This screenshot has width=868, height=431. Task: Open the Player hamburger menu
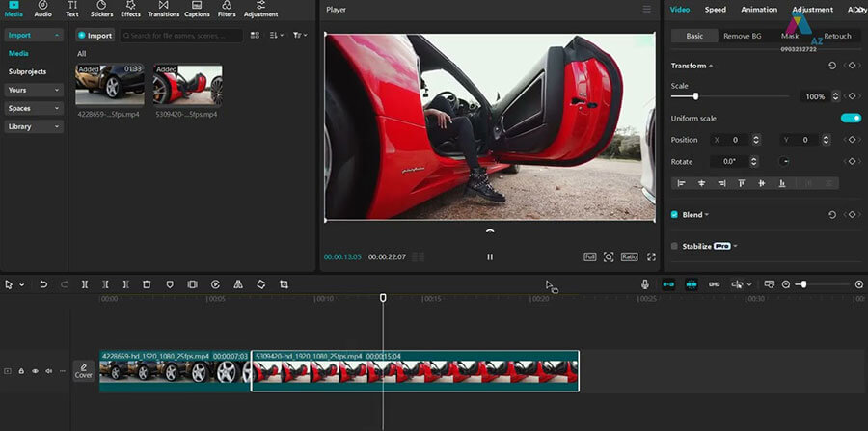(x=646, y=10)
